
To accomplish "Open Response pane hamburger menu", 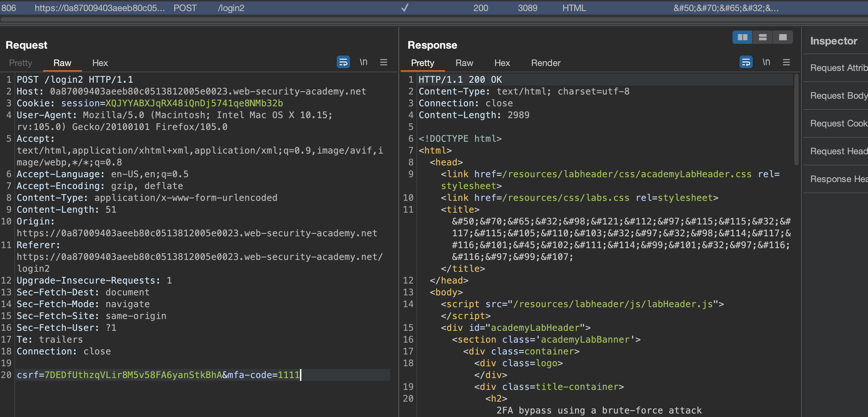I will pos(786,62).
